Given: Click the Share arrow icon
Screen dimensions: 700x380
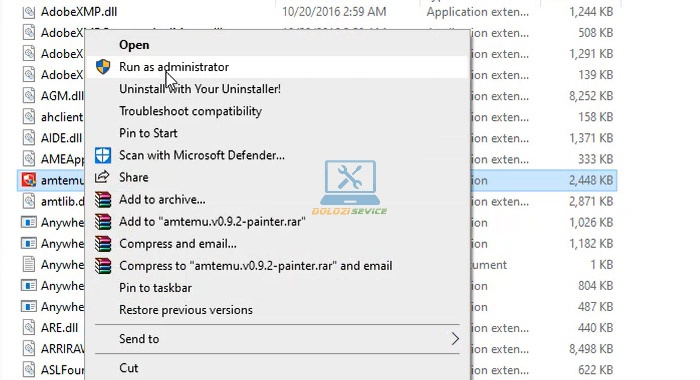Looking at the screenshot, I should click(102, 177).
